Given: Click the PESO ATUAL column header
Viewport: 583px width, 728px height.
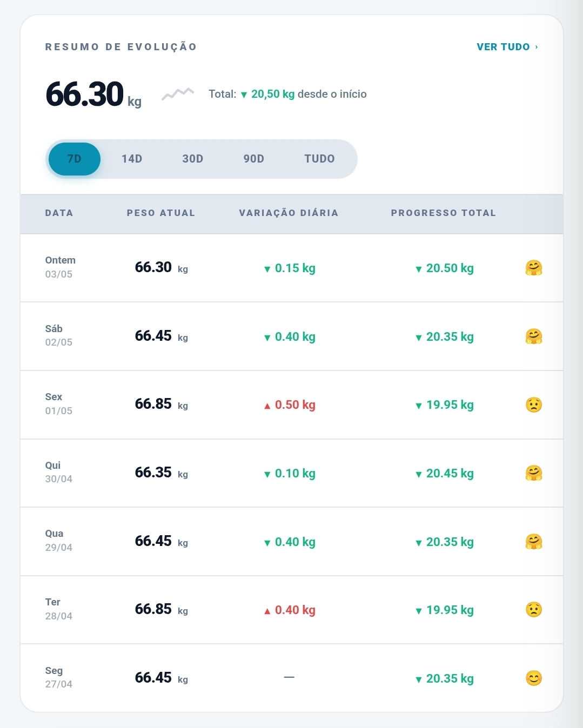Looking at the screenshot, I should [161, 213].
